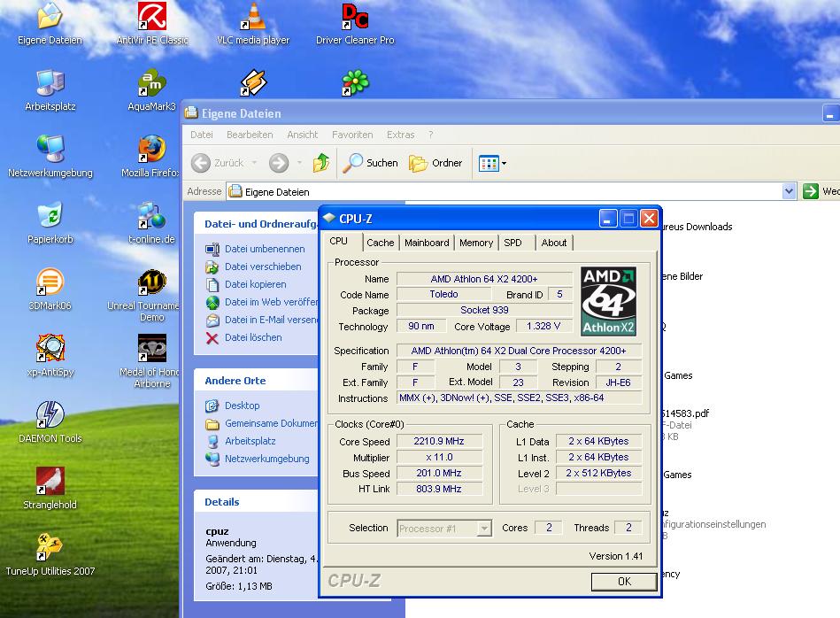This screenshot has height=618, width=840.
Task: Select Stranglehold desktop shortcut
Action: click(50, 488)
